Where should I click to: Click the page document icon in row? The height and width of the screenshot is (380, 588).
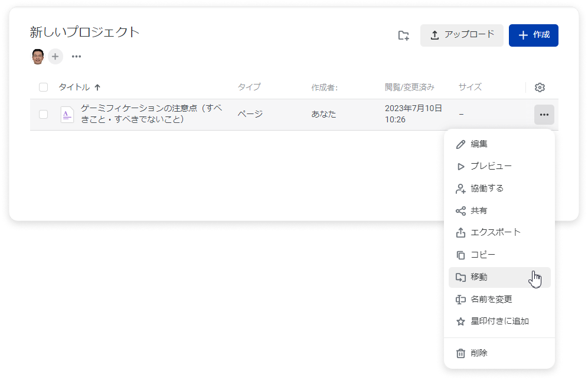67,115
